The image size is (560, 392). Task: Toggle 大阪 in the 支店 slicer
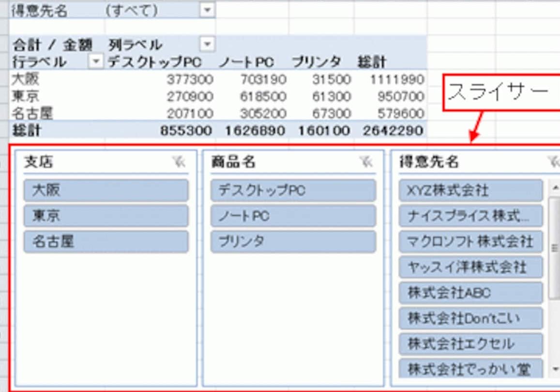click(x=106, y=190)
